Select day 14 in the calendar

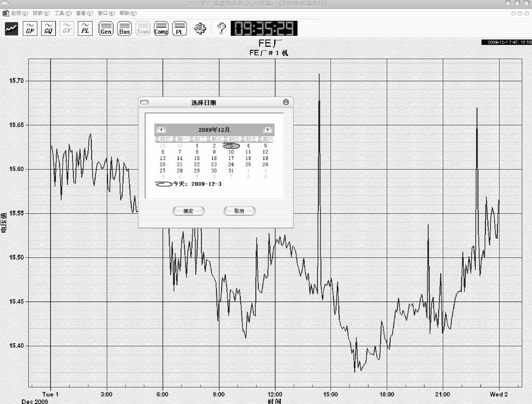point(180,158)
